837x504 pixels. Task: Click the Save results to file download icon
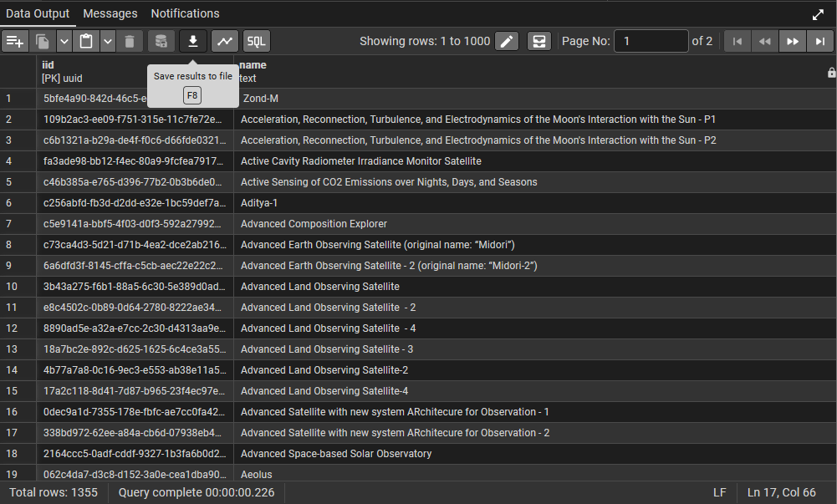pos(193,41)
